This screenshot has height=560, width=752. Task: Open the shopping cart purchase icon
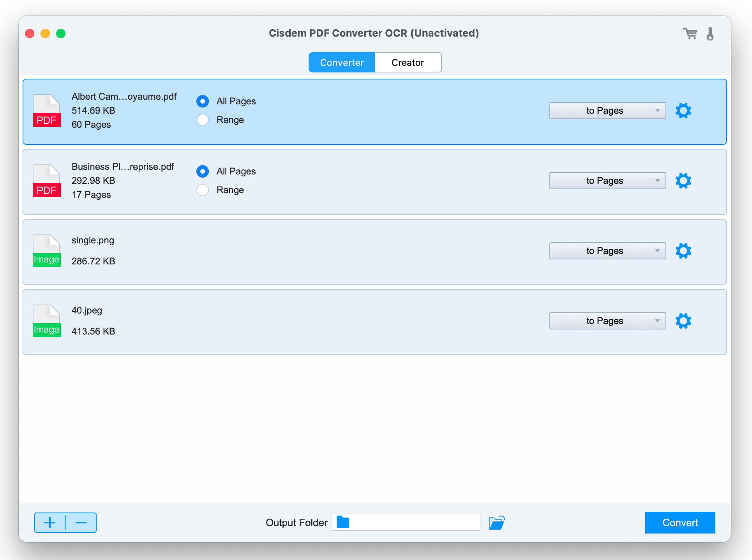pyautogui.click(x=690, y=33)
